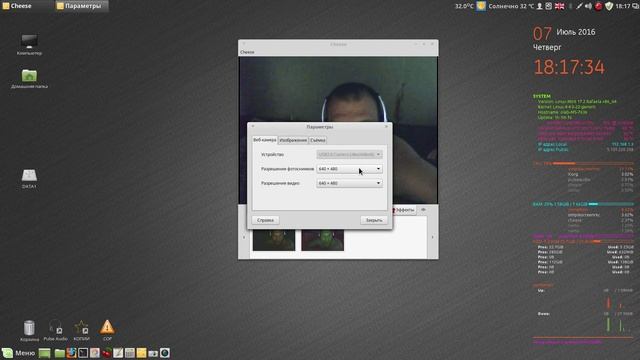640x360 pixels.
Task: Open the user applet icon in the tray
Action: 540,6
